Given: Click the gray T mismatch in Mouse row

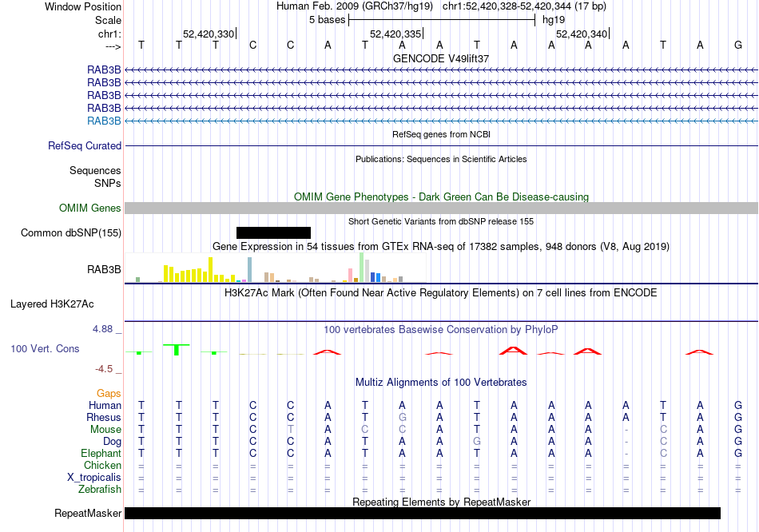Looking at the screenshot, I should click(x=291, y=430).
